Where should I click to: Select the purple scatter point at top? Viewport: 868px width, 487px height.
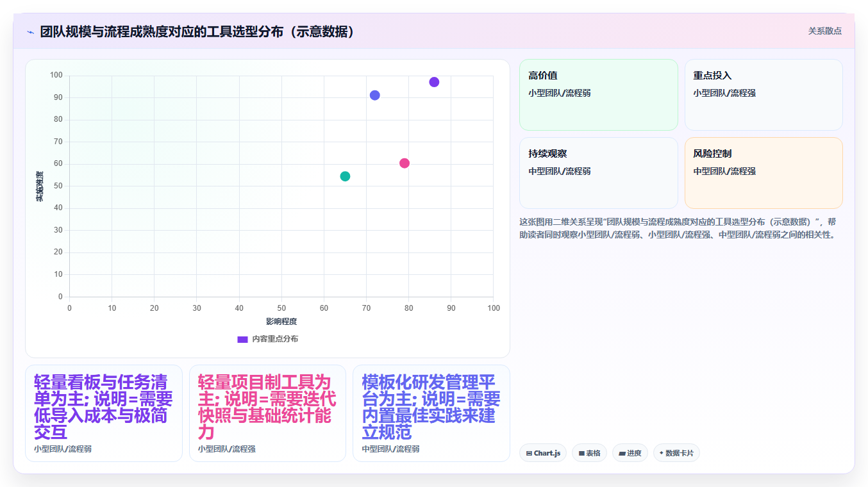point(434,82)
